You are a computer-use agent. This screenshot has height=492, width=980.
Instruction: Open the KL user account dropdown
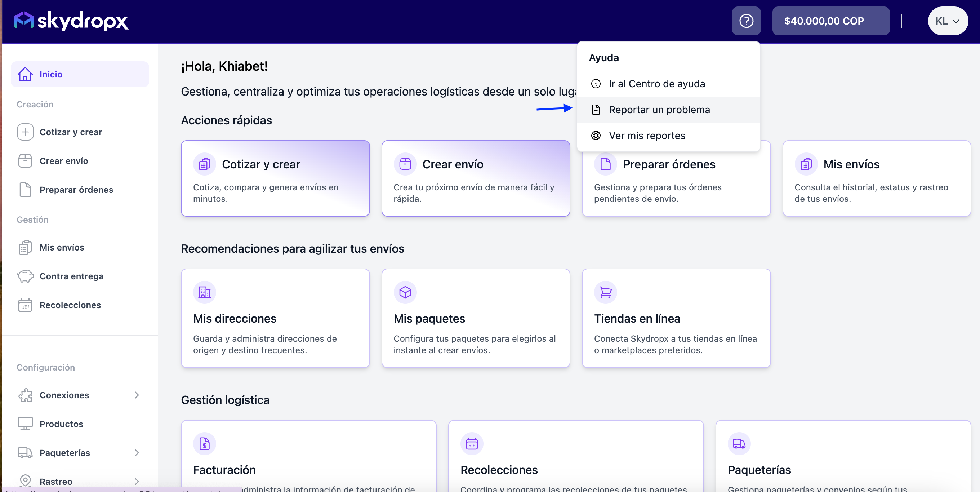(947, 21)
